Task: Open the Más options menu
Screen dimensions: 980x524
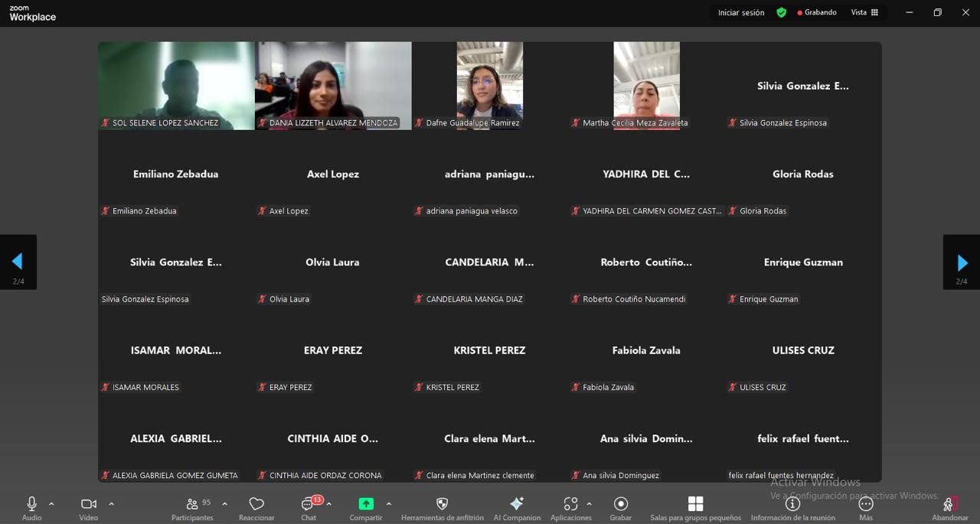Action: click(866, 504)
